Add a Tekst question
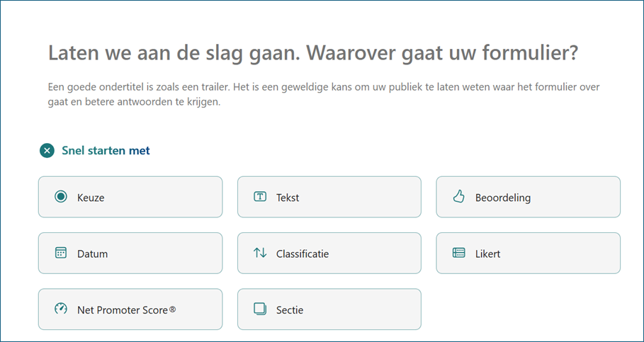This screenshot has height=342, width=644. (329, 197)
